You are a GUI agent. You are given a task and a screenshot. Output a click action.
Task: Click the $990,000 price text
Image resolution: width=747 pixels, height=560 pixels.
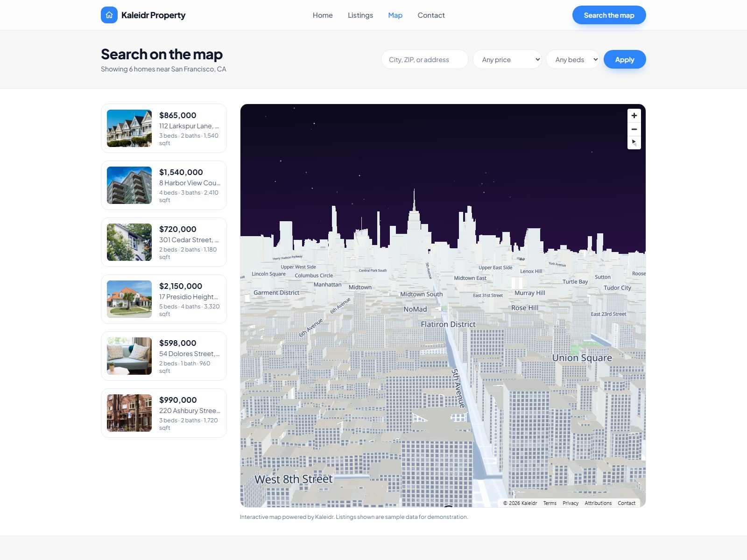pos(178,400)
